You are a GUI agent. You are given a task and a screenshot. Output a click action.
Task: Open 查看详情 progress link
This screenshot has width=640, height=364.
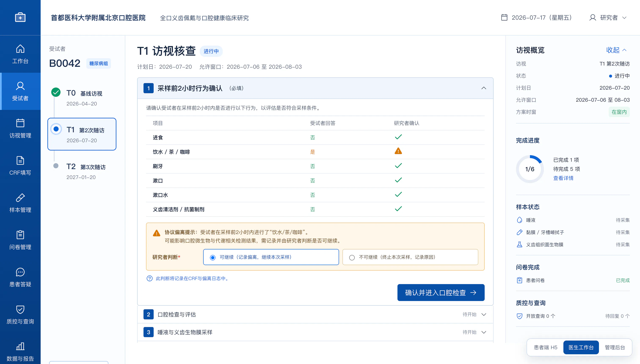tap(563, 178)
